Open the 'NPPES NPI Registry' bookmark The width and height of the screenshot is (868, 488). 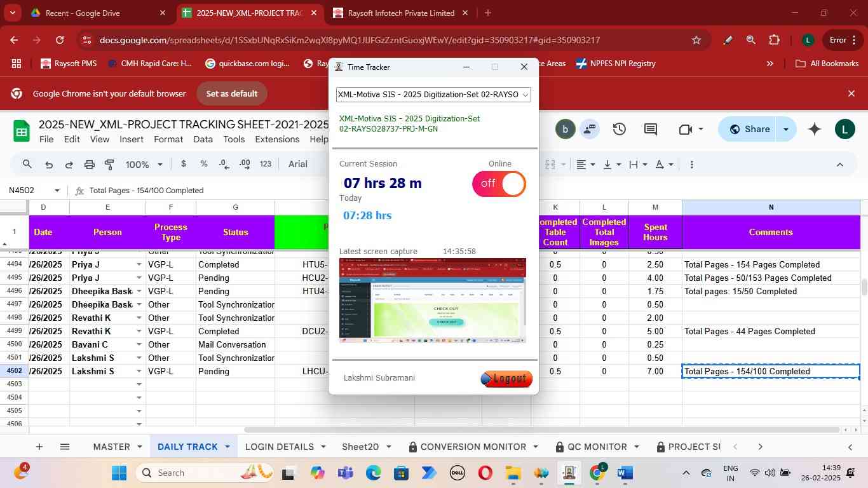pyautogui.click(x=615, y=64)
